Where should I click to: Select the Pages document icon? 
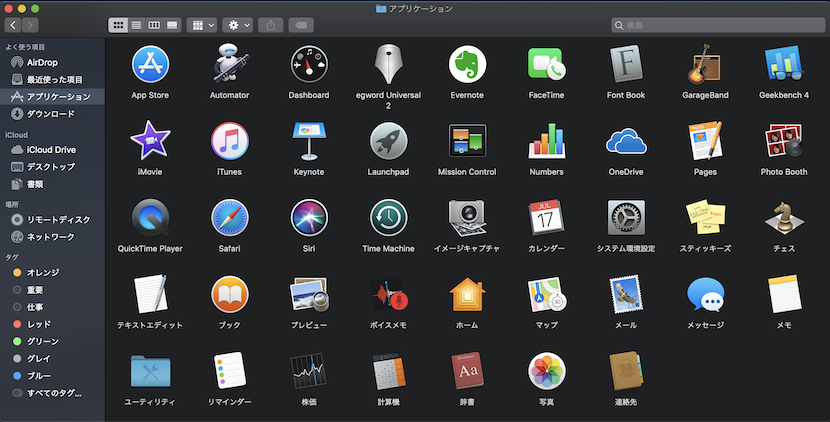tap(705, 141)
